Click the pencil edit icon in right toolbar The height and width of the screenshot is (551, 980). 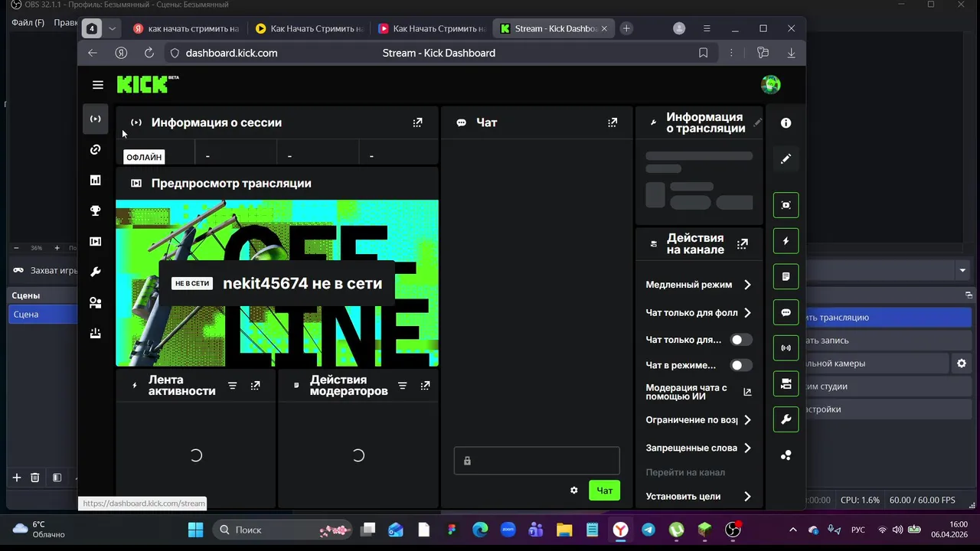coord(786,158)
